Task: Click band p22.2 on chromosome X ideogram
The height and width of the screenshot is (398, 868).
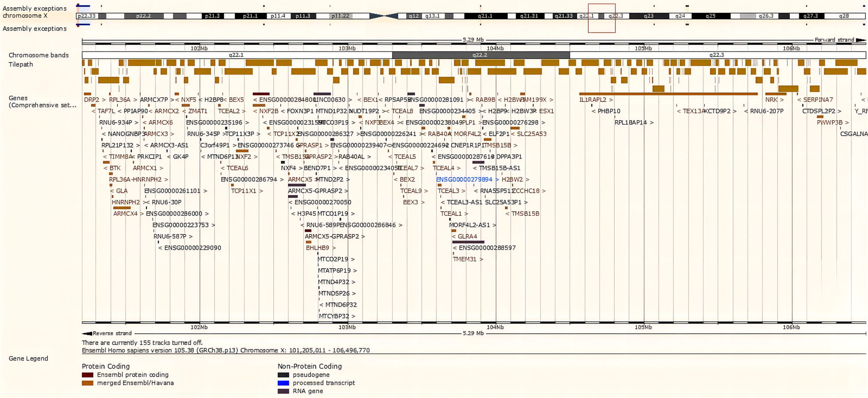Action: (x=144, y=16)
